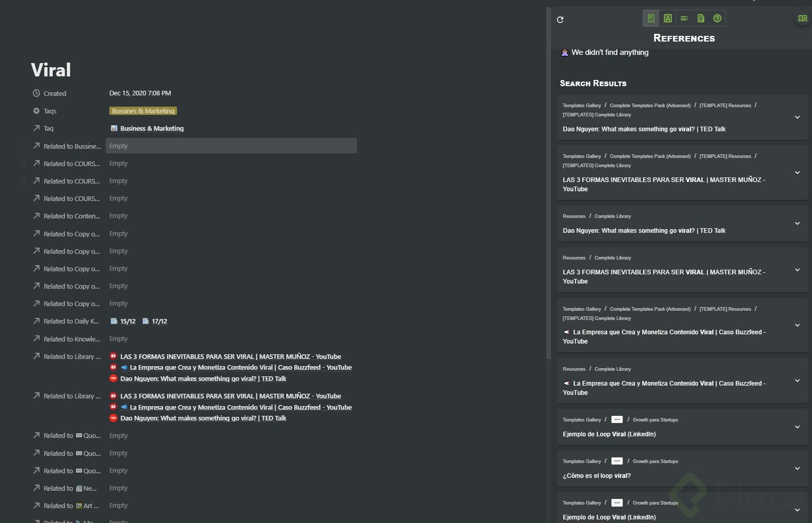Open the 15/12 daily page link
This screenshot has height=523, width=812.
tap(127, 321)
